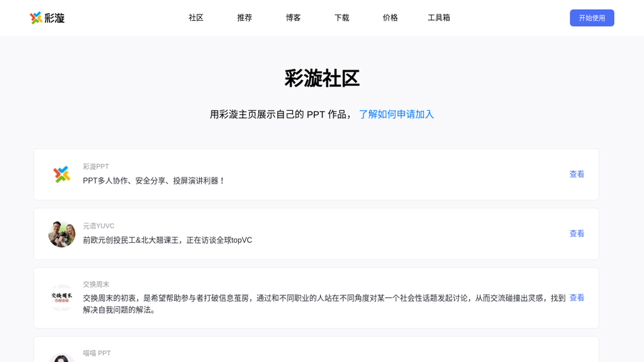Select the 交换周末 name text
Viewport: 644px width, 362px height.
96,284
